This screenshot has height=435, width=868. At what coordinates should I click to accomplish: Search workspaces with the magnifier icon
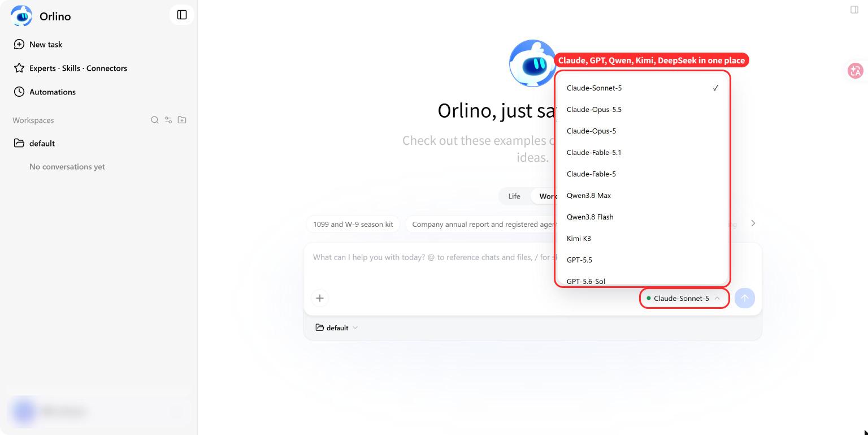pyautogui.click(x=155, y=120)
